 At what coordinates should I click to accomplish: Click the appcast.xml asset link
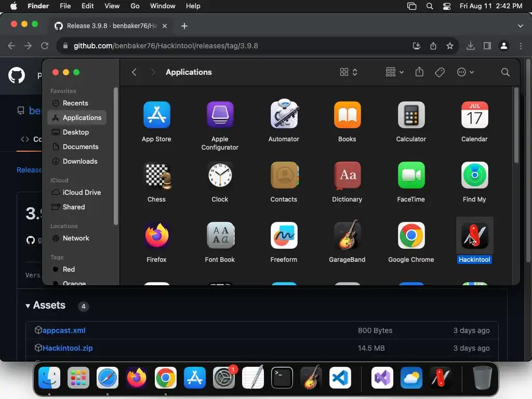click(64, 330)
